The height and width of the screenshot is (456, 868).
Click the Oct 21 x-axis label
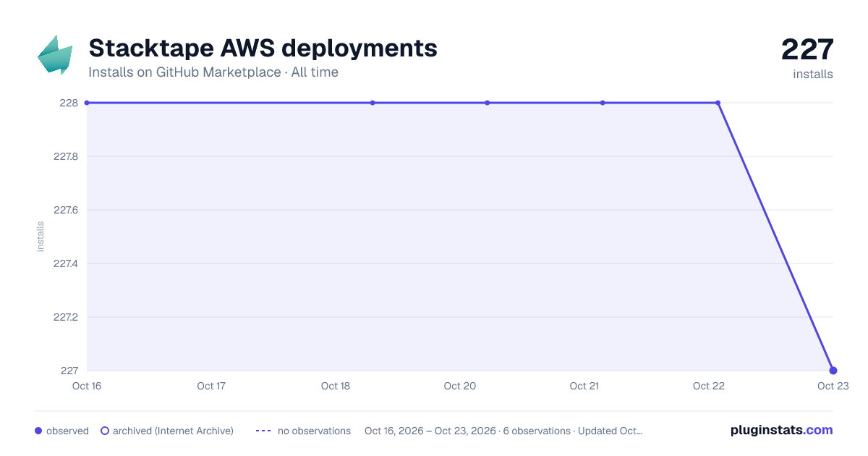point(584,386)
